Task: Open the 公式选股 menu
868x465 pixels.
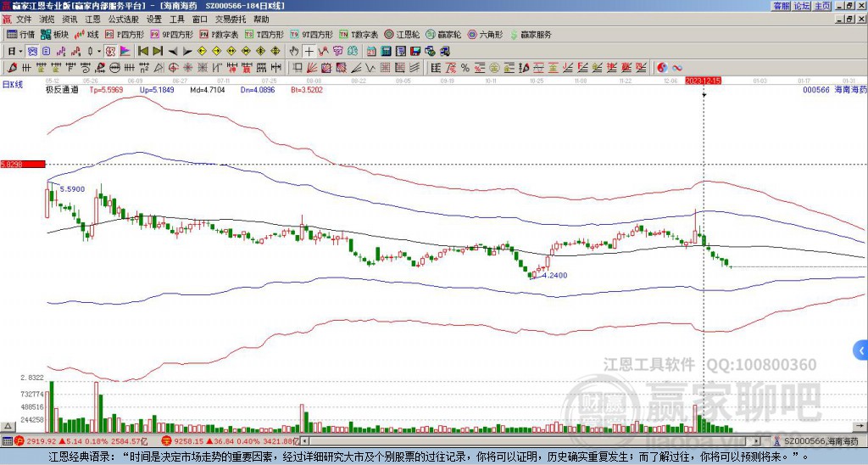Action: pyautogui.click(x=123, y=20)
